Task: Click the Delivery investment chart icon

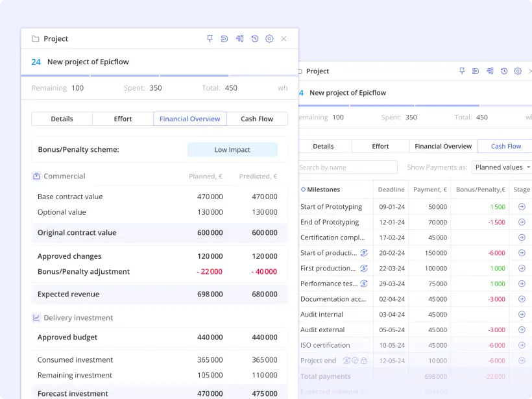Action: point(36,317)
